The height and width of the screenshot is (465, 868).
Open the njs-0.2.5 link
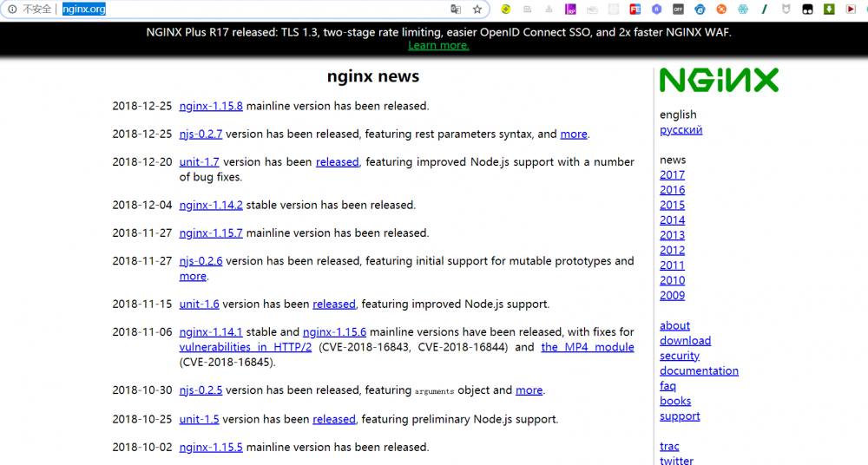click(x=201, y=390)
